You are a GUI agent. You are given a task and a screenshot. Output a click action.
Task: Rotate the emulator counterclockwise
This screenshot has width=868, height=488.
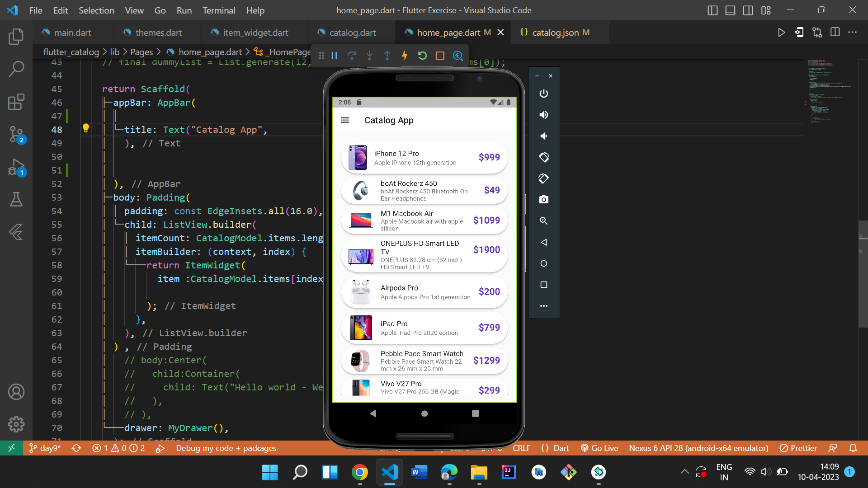543,157
